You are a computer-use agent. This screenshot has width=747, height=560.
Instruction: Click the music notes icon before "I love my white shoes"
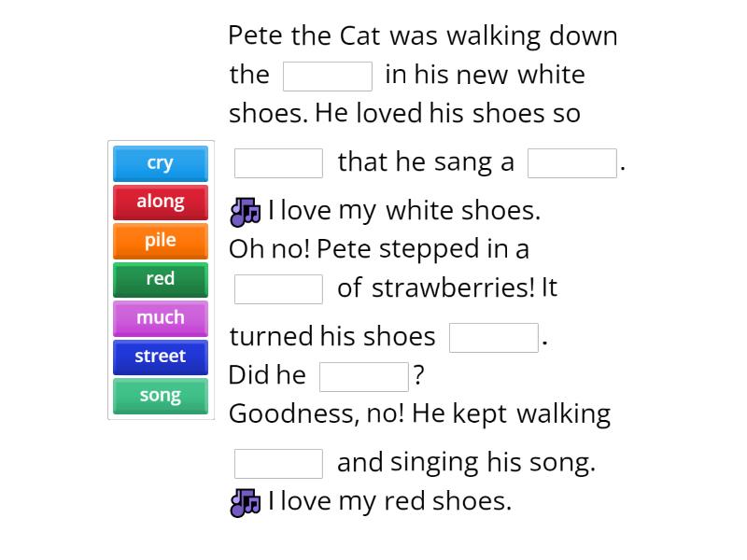point(244,210)
